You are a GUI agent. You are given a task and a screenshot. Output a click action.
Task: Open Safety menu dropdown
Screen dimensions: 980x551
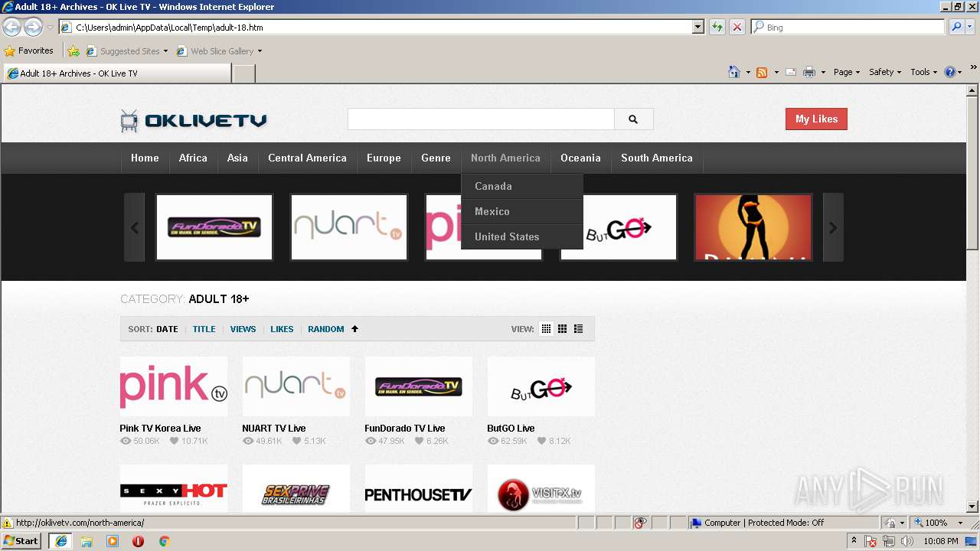885,72
